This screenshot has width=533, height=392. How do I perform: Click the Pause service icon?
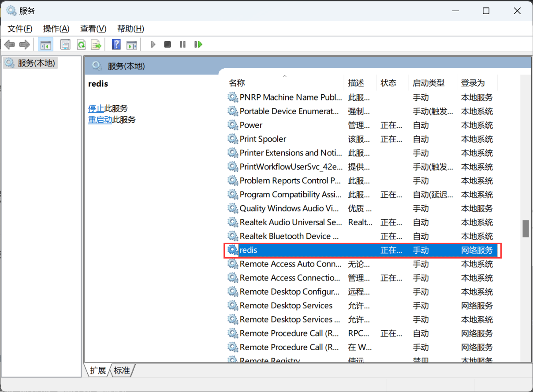tap(183, 44)
